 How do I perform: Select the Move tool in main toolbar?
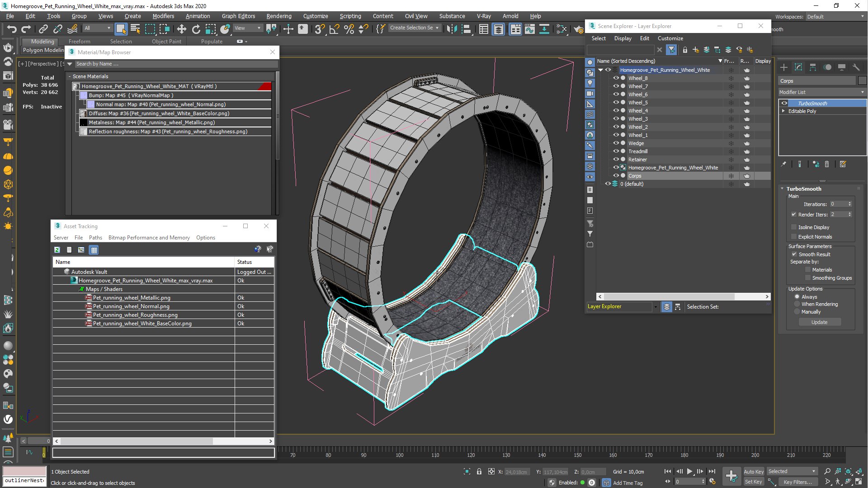click(181, 29)
